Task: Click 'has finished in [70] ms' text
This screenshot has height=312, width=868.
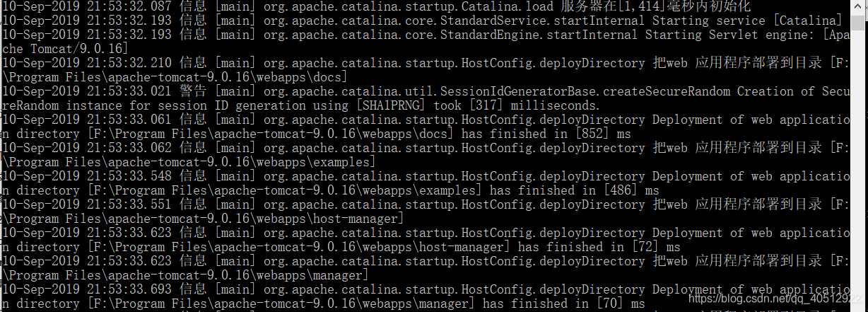Action: 563,304
